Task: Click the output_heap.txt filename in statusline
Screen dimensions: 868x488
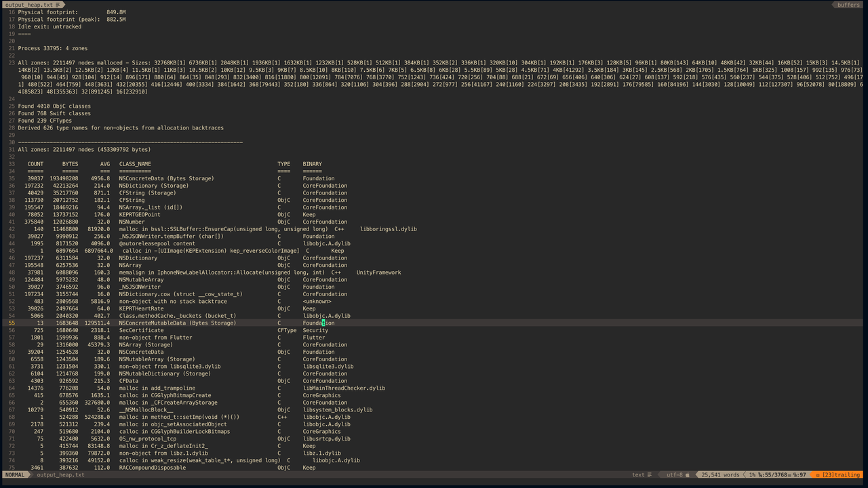Action: (60, 475)
